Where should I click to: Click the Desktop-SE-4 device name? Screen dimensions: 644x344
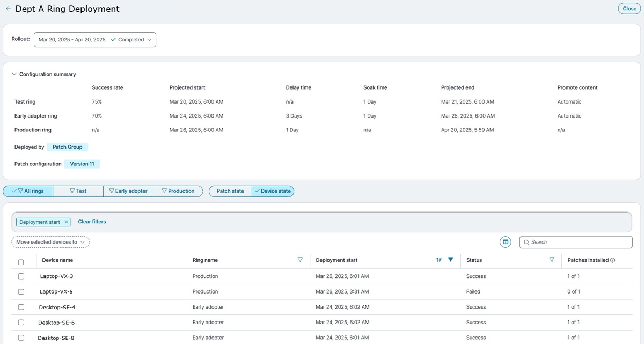click(56, 307)
